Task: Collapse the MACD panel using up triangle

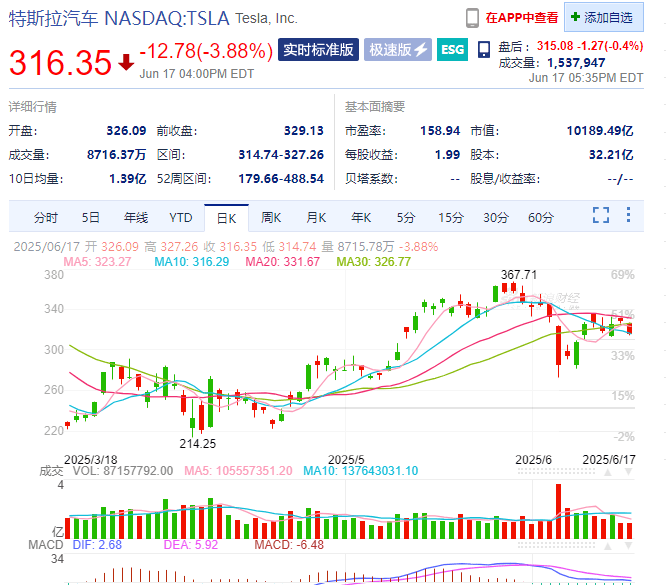Action: point(608,546)
